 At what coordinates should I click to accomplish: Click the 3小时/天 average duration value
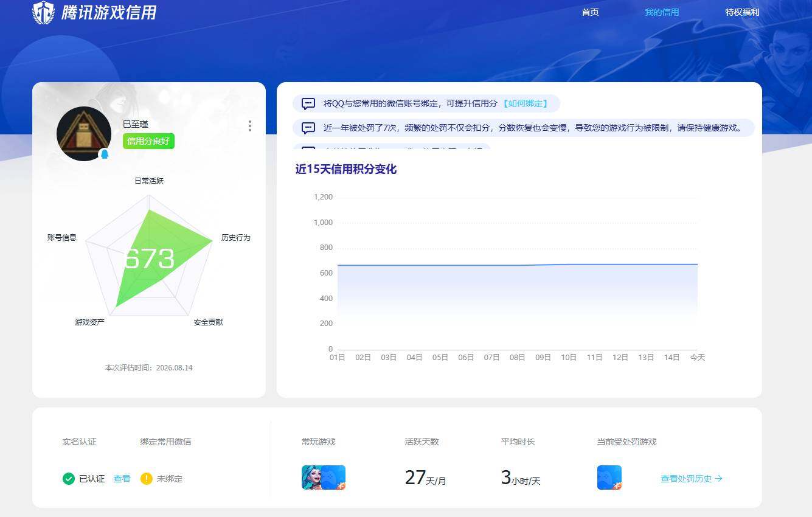coord(521,477)
